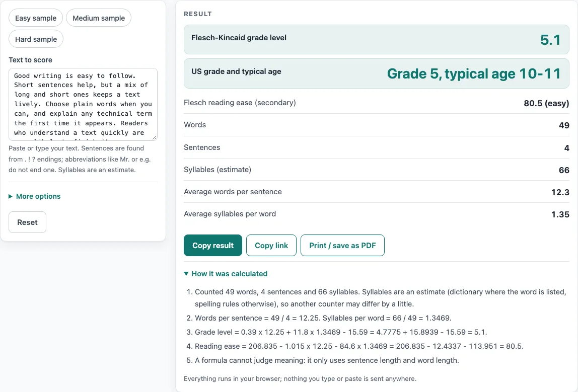The height and width of the screenshot is (392, 578).
Task: Click the 'Grade 5, typical age 10-11' value
Action: (474, 73)
